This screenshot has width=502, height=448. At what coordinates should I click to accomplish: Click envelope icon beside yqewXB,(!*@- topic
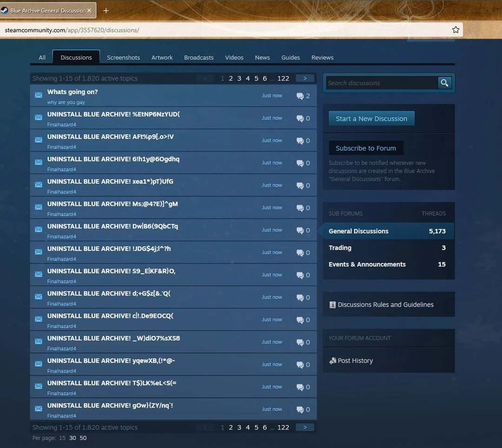coord(39,364)
